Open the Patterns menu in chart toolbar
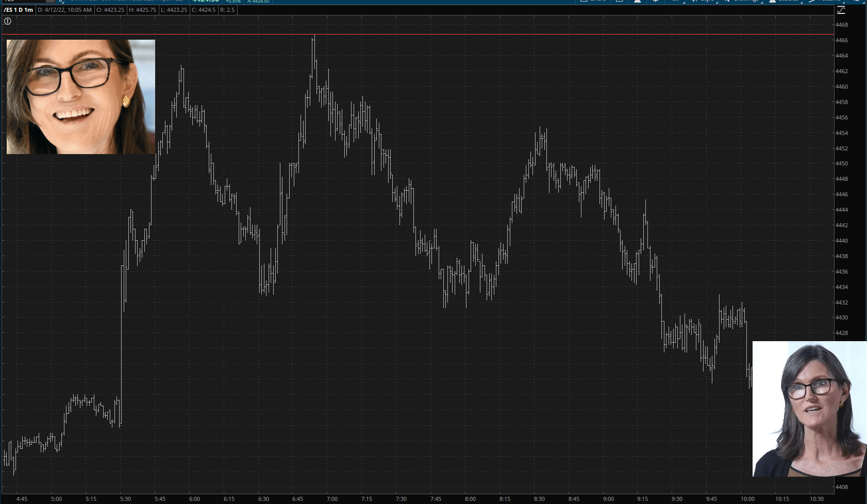867x504 pixels. point(826,1)
